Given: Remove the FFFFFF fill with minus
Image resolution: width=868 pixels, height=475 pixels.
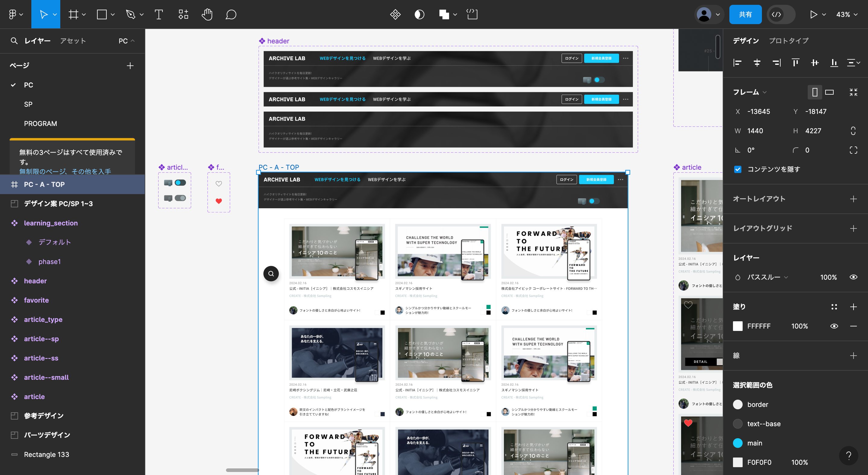Looking at the screenshot, I should [853, 326].
